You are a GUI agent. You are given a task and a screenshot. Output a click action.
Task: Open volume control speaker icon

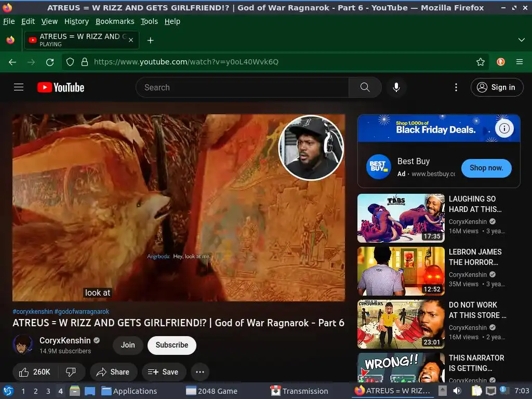(457, 391)
